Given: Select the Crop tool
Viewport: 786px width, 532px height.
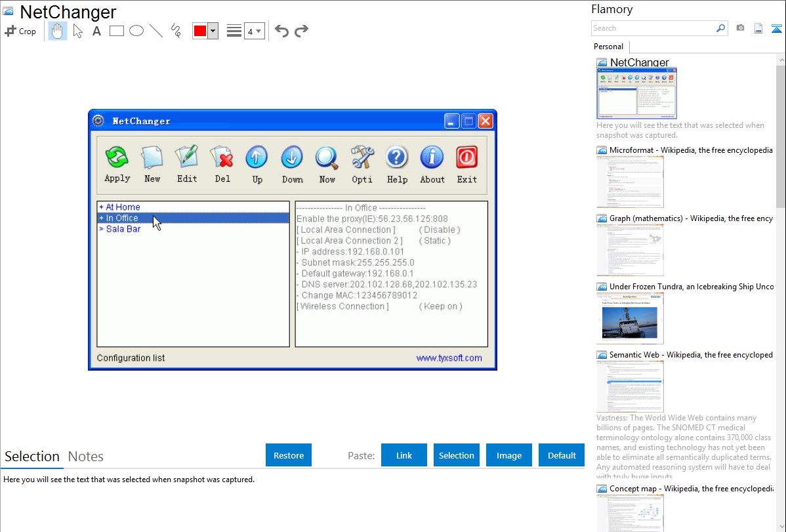Looking at the screenshot, I should coord(20,31).
